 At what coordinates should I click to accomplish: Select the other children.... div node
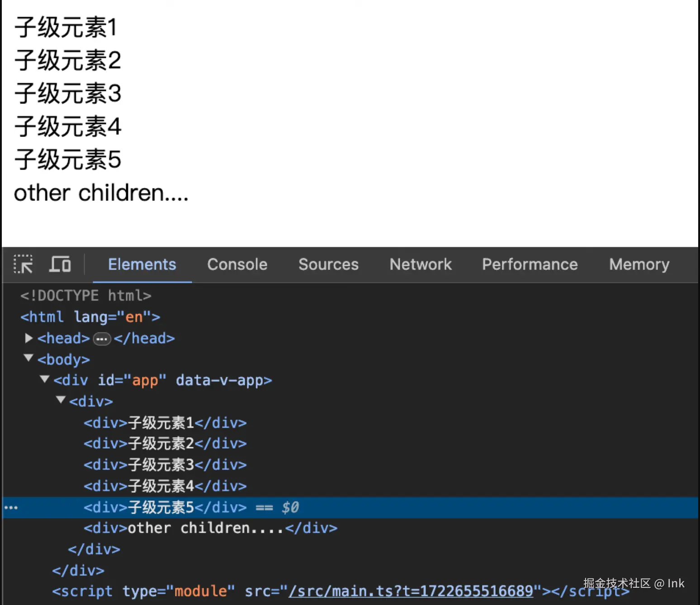click(x=210, y=528)
